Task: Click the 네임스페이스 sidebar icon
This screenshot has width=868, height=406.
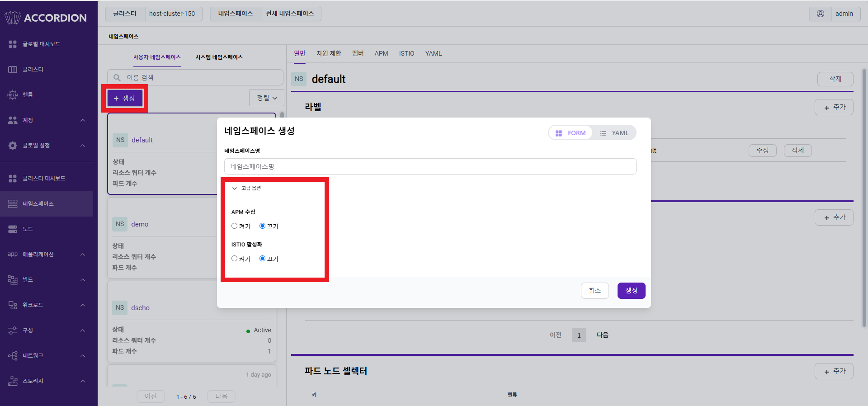Action: (x=13, y=203)
